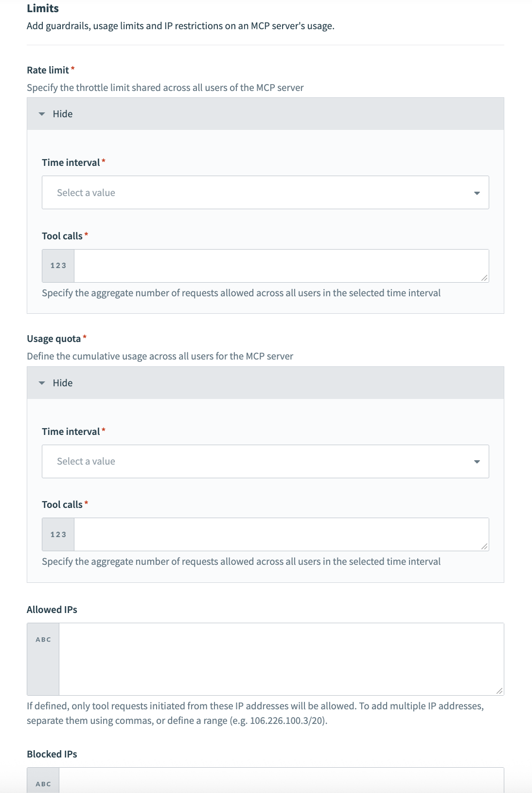Click the caret arrow in Rate limit Time interval
Screen dimensions: 532x793
477,193
